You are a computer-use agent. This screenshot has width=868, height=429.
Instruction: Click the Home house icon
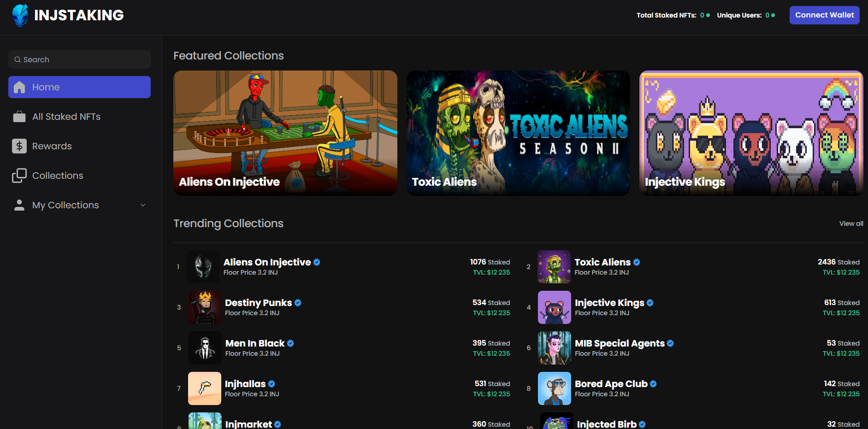click(19, 87)
